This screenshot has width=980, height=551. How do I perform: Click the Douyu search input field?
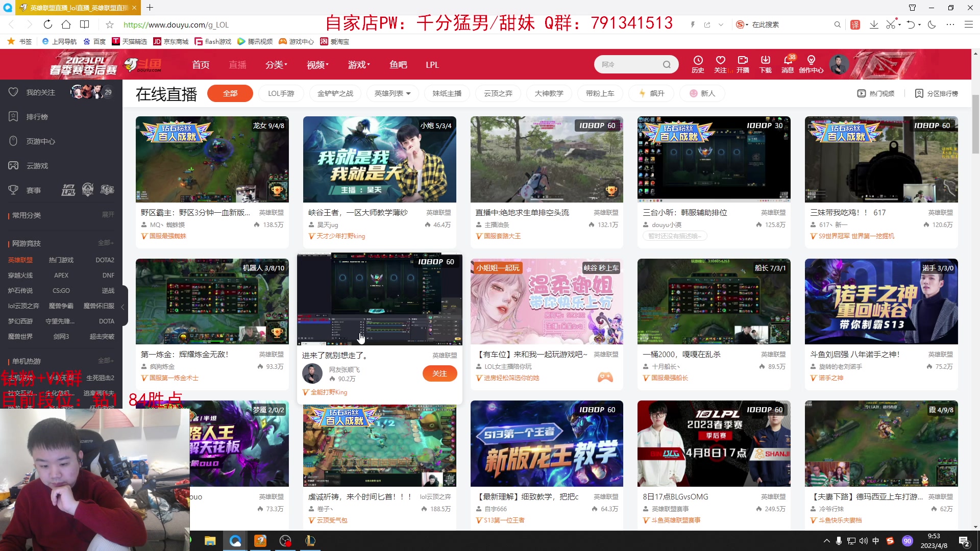(629, 65)
